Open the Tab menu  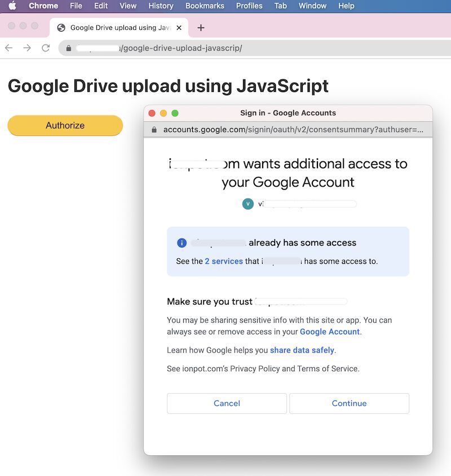[280, 6]
